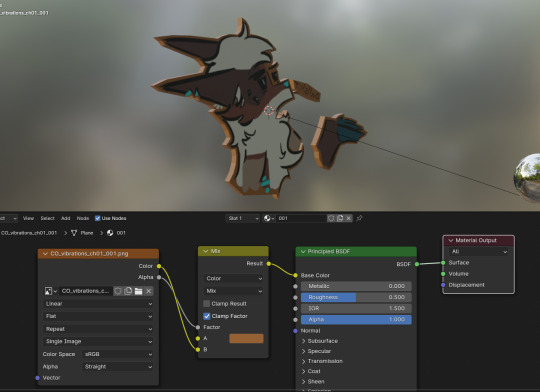Open the image browse dropdown icon
The height and width of the screenshot is (392, 540).
51,291
